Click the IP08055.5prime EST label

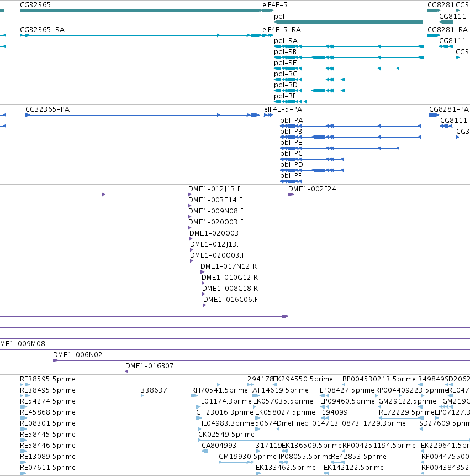point(305,457)
